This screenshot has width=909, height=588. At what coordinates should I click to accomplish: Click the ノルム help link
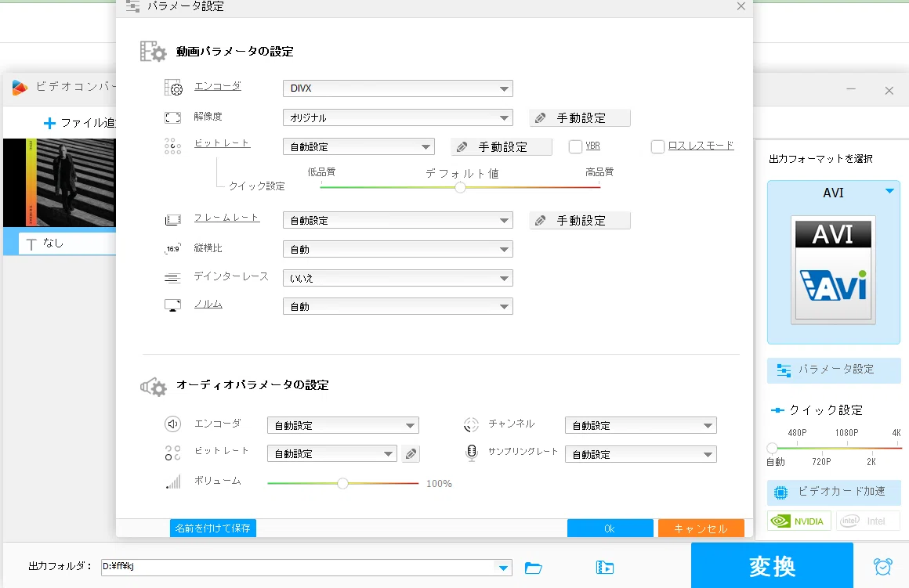pyautogui.click(x=208, y=304)
